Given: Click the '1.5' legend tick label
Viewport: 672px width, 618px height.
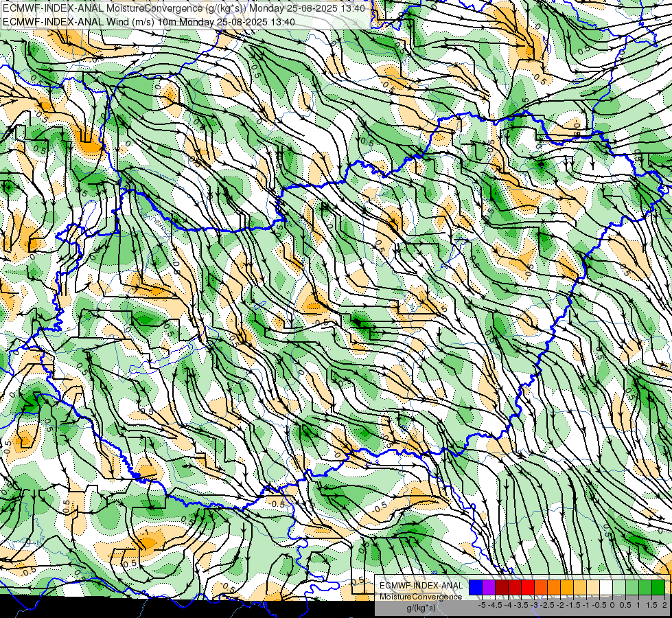Looking at the screenshot, I should coord(651,605).
